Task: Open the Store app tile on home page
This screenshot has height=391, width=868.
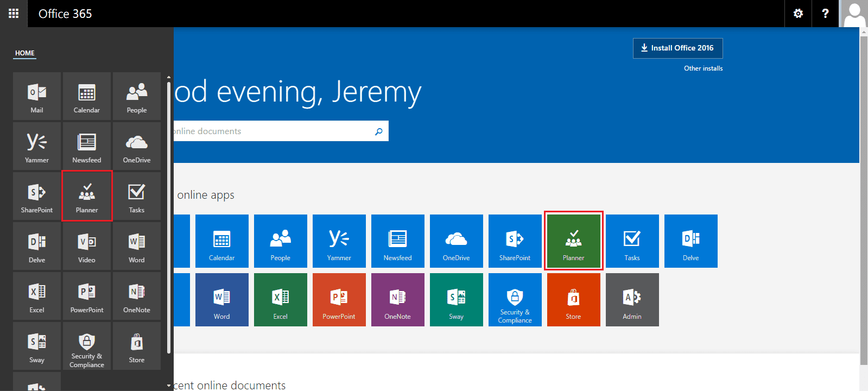Action: 574,300
